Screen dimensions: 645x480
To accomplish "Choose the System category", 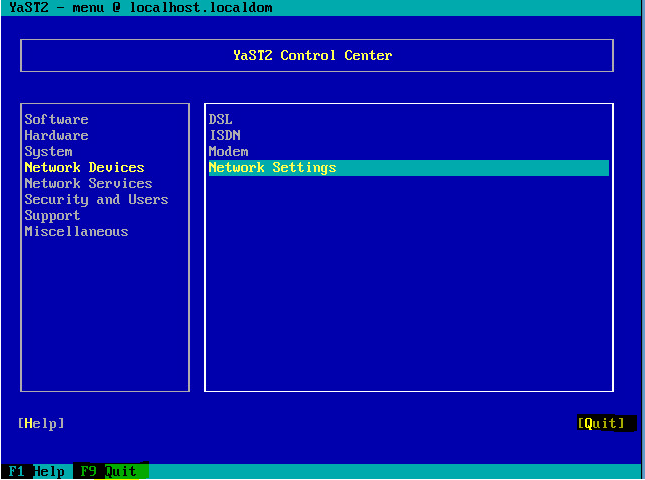I will click(x=49, y=152).
